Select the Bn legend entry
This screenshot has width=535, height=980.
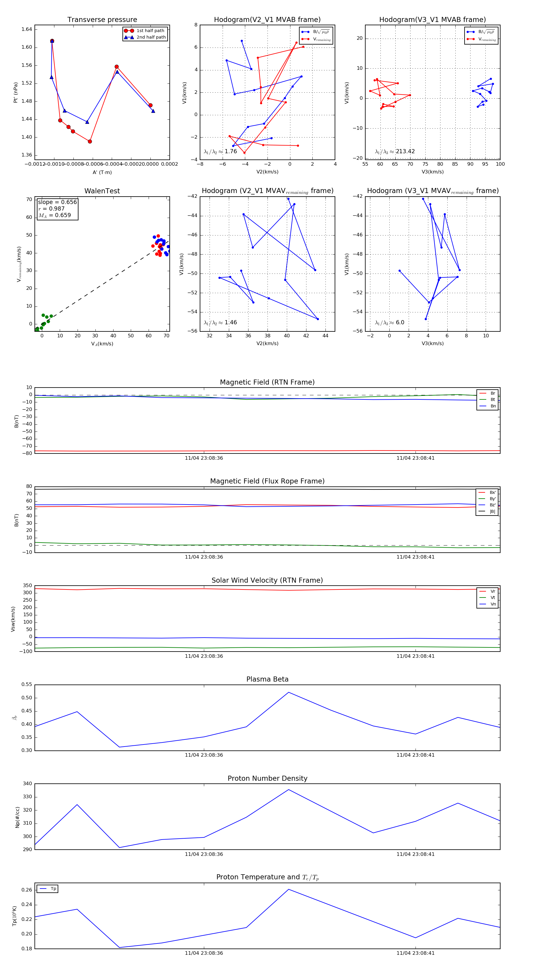tap(487, 406)
